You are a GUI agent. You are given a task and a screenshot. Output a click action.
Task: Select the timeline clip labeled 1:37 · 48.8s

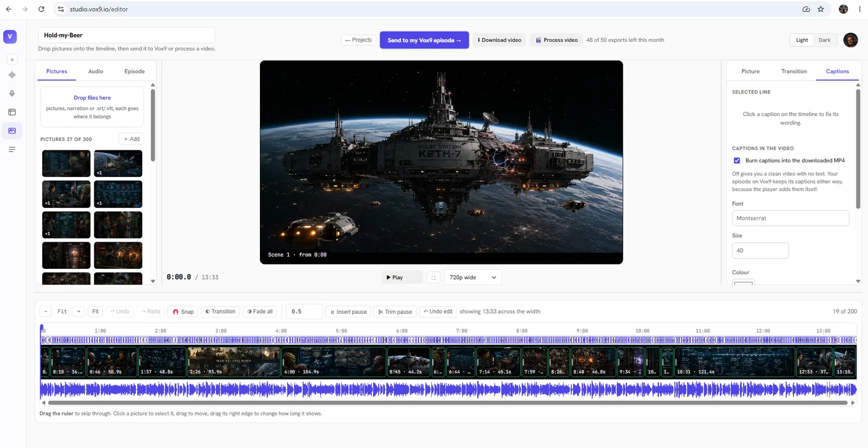pyautogui.click(x=162, y=362)
